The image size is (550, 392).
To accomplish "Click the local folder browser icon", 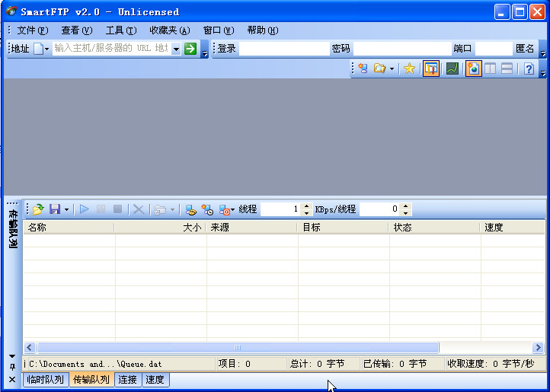I will tap(379, 69).
